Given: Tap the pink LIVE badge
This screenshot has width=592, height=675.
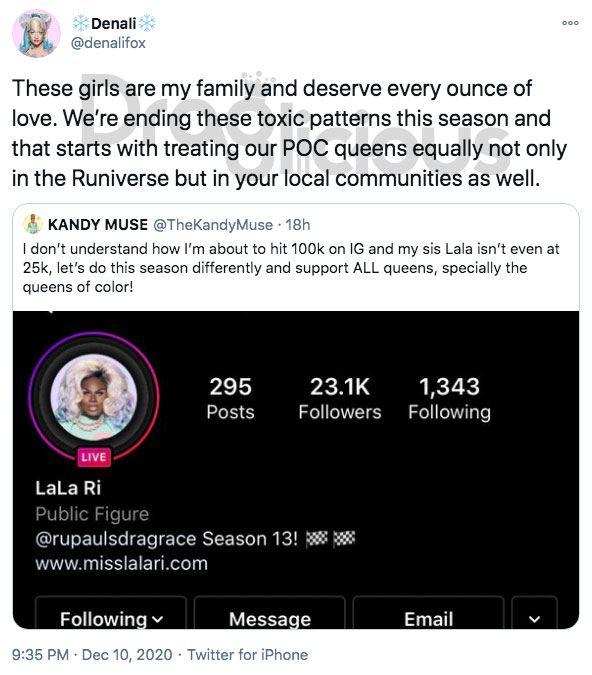Looking at the screenshot, I should tap(94, 457).
